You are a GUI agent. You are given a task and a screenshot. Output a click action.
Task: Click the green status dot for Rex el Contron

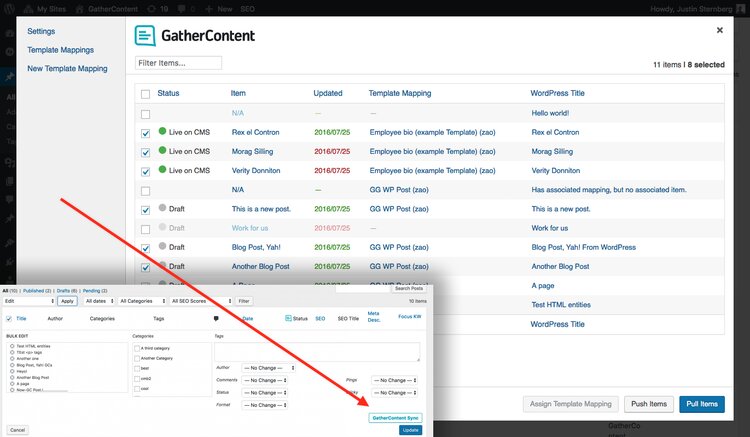162,131
